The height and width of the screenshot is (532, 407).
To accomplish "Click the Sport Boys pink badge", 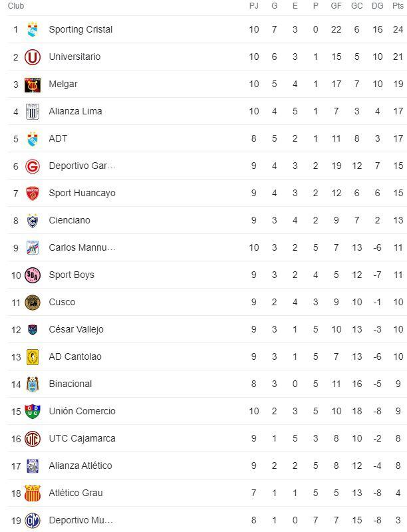I will pos(32,275).
